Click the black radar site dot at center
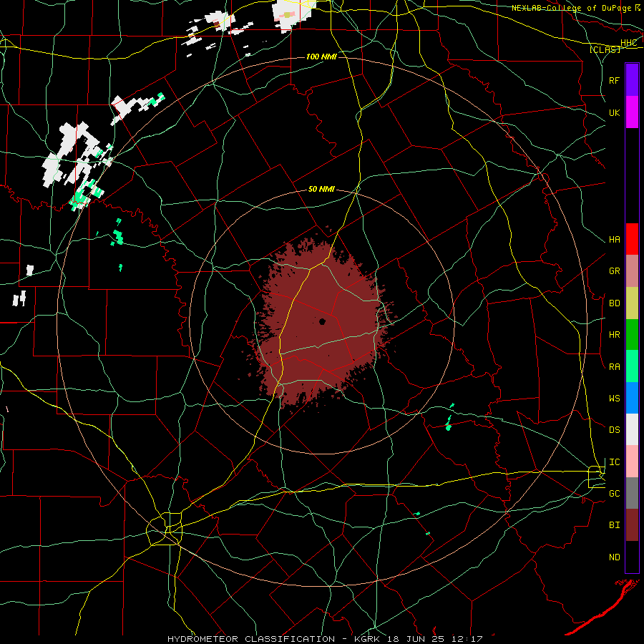644x644 pixels. [323, 321]
